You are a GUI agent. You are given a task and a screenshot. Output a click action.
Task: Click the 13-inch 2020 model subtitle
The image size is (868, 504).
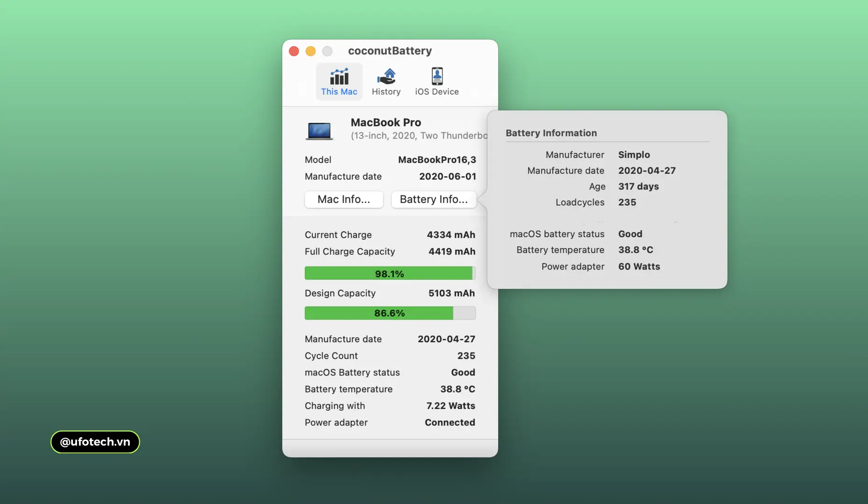(419, 136)
